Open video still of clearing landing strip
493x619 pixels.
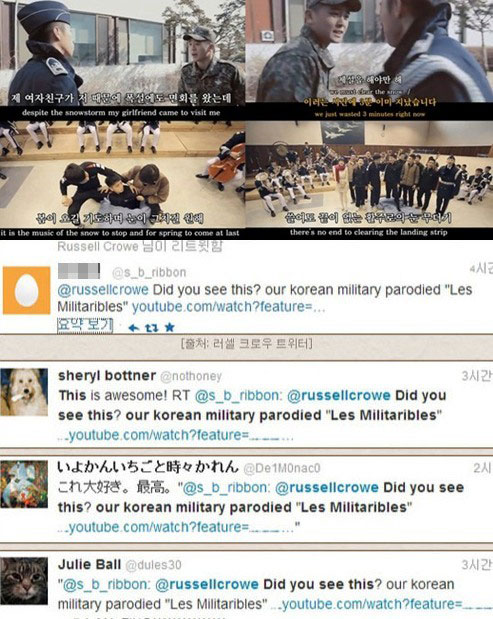click(369, 180)
